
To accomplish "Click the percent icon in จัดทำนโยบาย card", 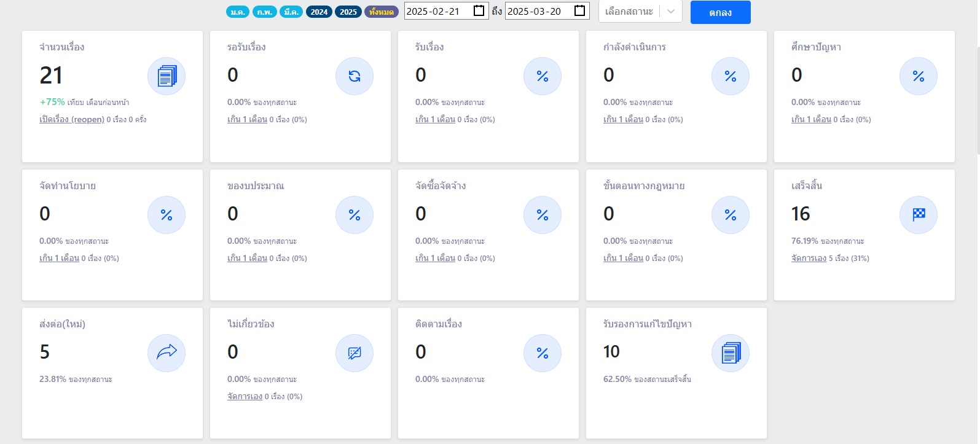I will pyautogui.click(x=167, y=215).
